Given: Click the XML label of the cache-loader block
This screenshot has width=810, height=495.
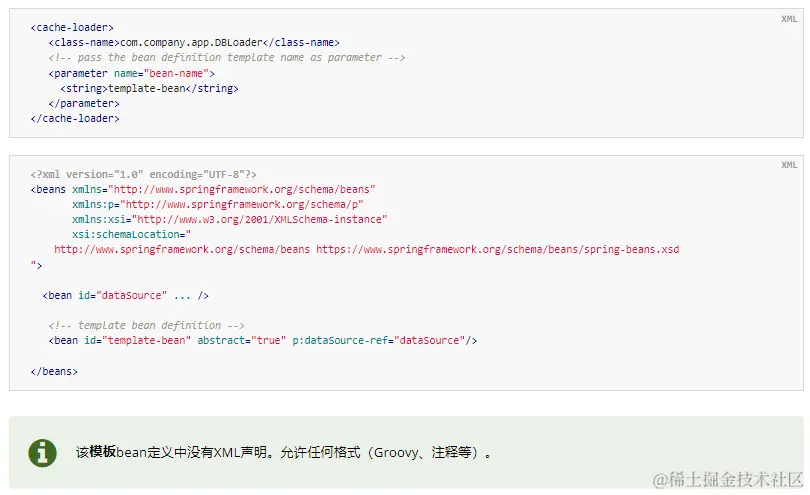Looking at the screenshot, I should tap(789, 19).
